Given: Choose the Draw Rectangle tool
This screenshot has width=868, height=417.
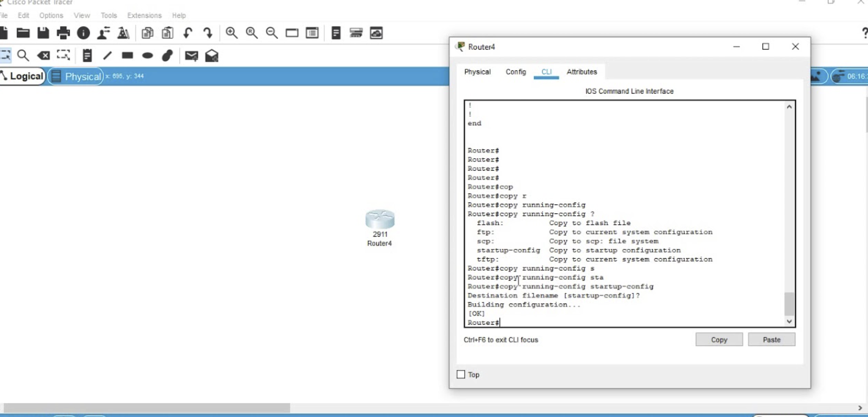Looking at the screenshot, I should click(127, 55).
